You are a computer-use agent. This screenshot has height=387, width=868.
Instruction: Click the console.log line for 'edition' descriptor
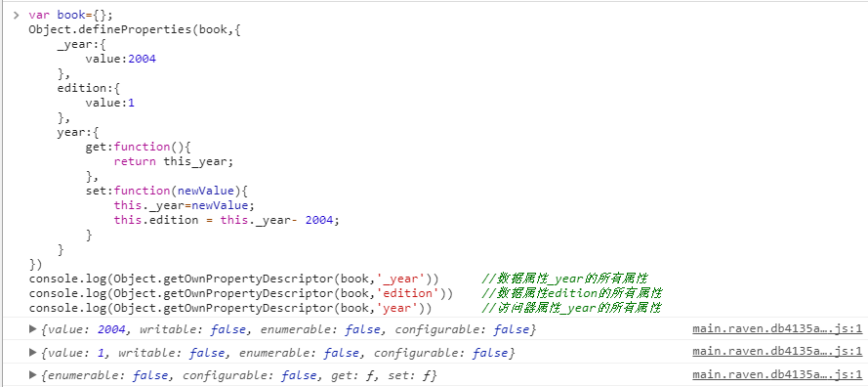click(x=241, y=293)
